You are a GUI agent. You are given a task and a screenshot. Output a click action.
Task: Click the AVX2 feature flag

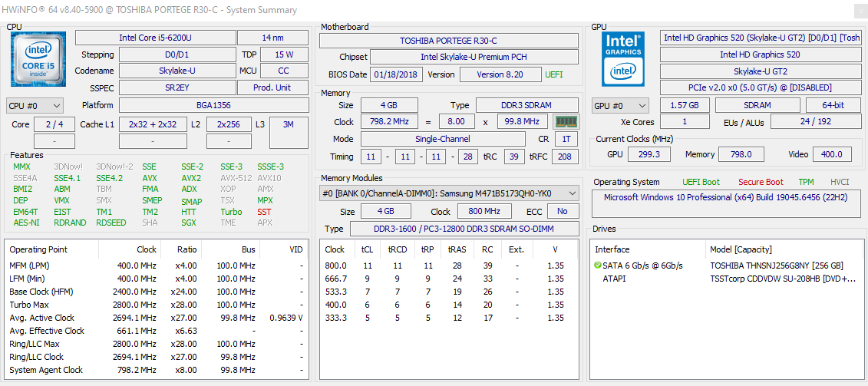click(191, 178)
